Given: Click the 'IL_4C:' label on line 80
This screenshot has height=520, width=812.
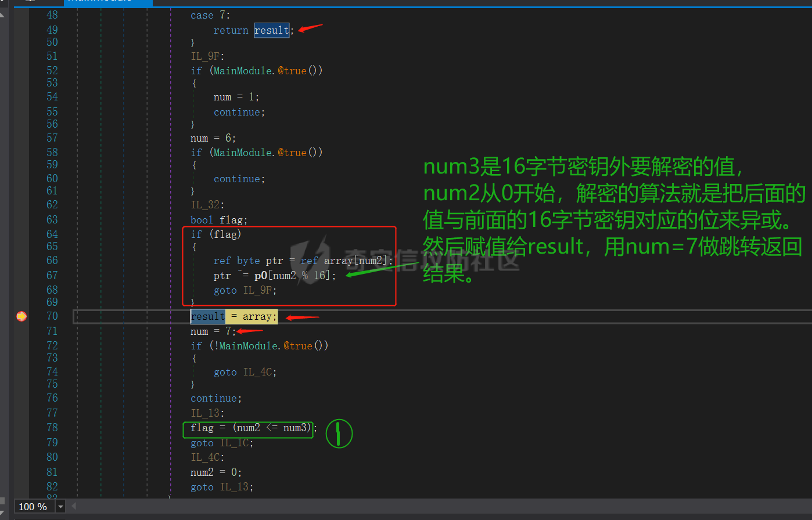Looking at the screenshot, I should pos(207,457).
